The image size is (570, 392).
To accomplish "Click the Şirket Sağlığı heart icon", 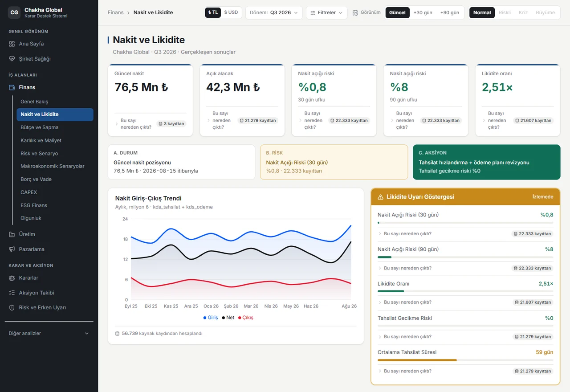I will tap(12, 59).
